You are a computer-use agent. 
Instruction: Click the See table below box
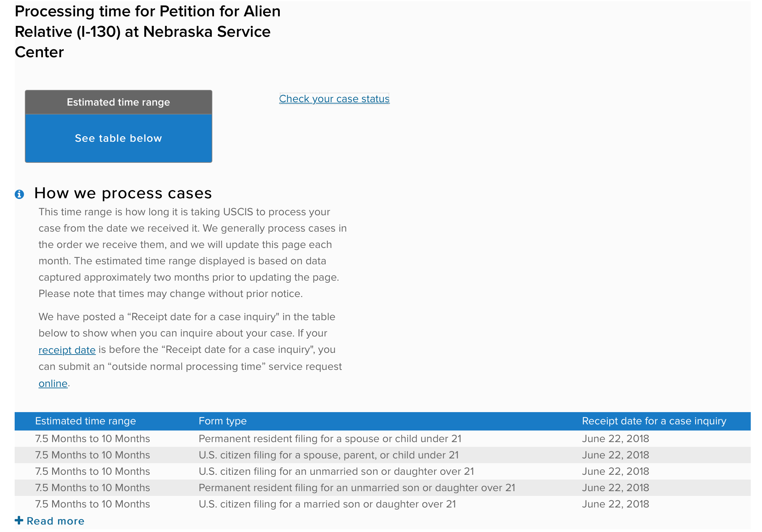pos(119,138)
